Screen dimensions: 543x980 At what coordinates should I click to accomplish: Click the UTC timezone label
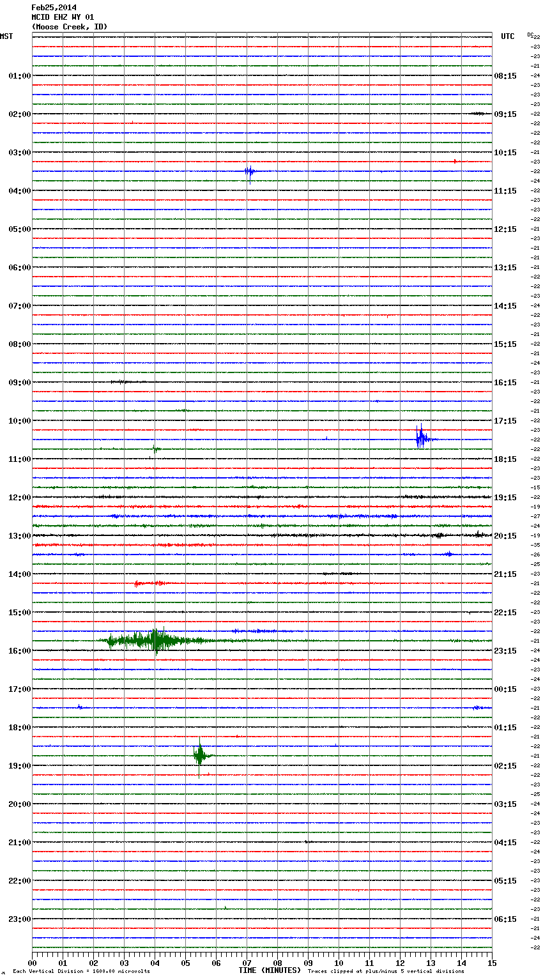pos(508,36)
